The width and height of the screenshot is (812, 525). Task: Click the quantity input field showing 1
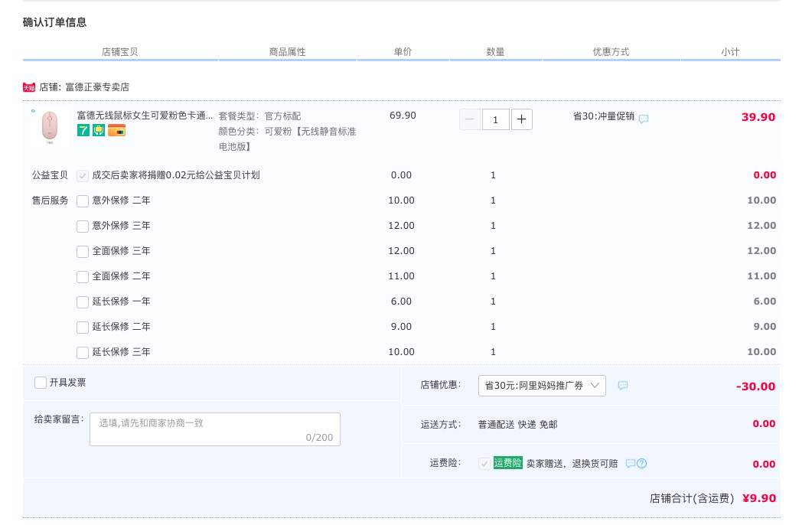coord(496,119)
